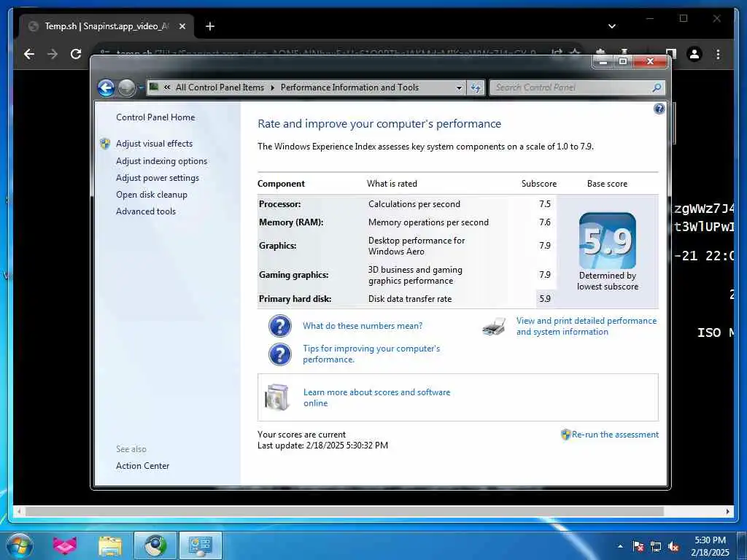The height and width of the screenshot is (560, 747).
Task: Refresh the Control Panel address bar
Action: click(x=476, y=87)
